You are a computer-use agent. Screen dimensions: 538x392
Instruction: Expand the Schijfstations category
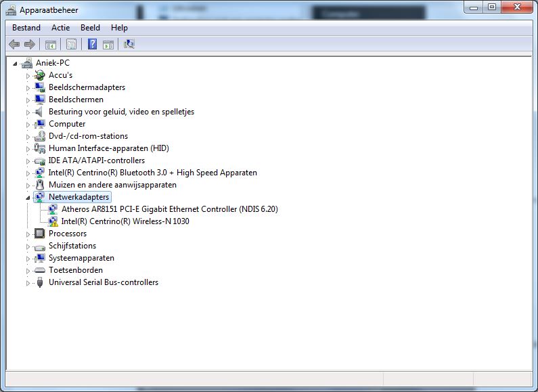pyautogui.click(x=28, y=246)
